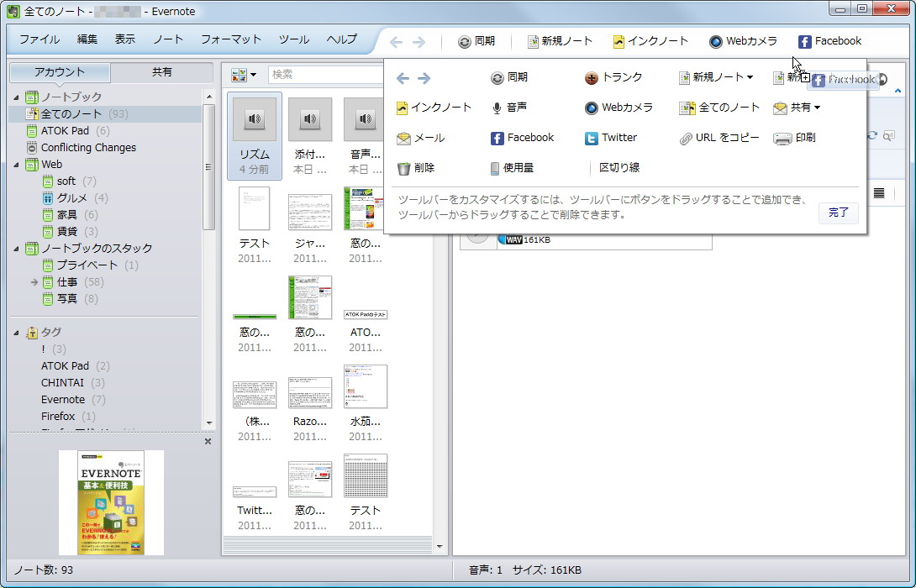This screenshot has width=916, height=588.
Task: Collapse the タグ section
Action: tap(16, 333)
